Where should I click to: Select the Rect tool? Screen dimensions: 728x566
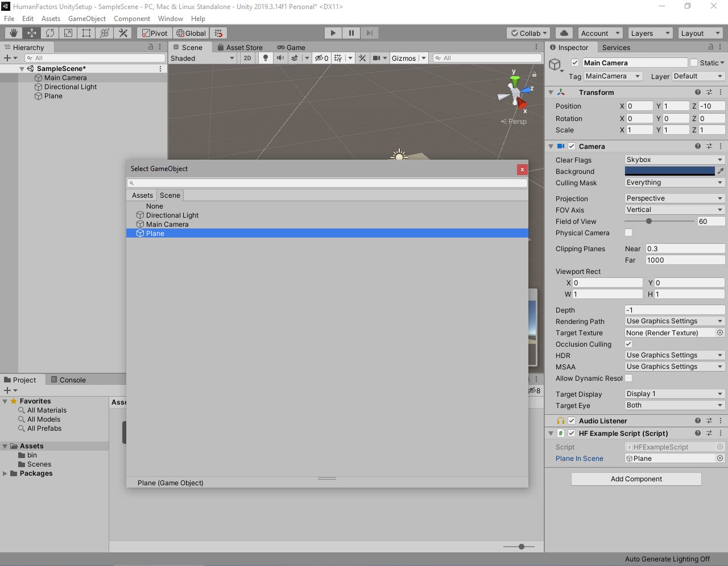[x=86, y=33]
